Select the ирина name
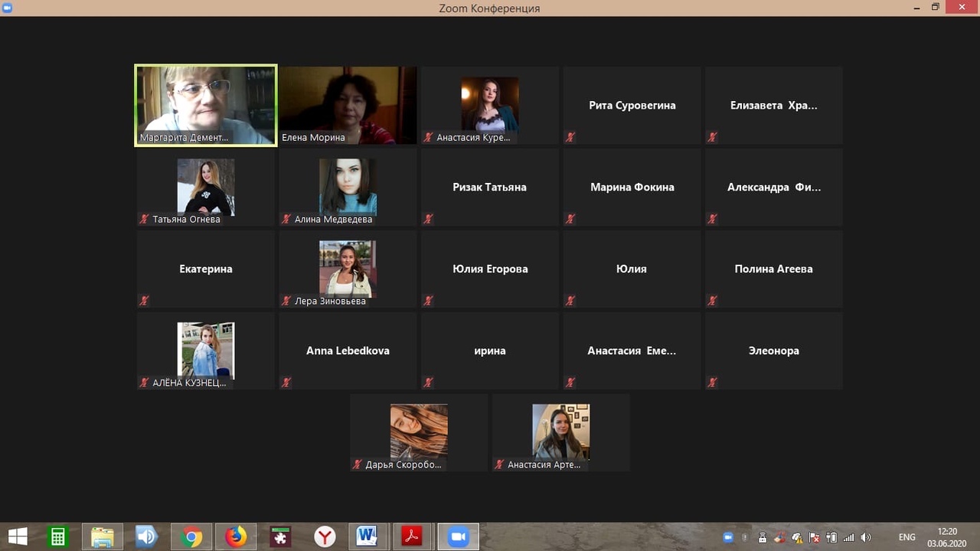The image size is (980, 551). [490, 351]
